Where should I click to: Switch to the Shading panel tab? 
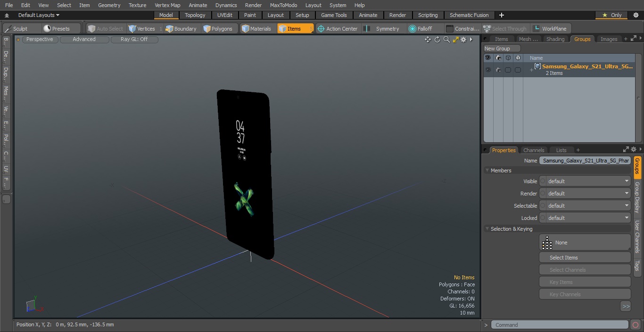click(555, 39)
